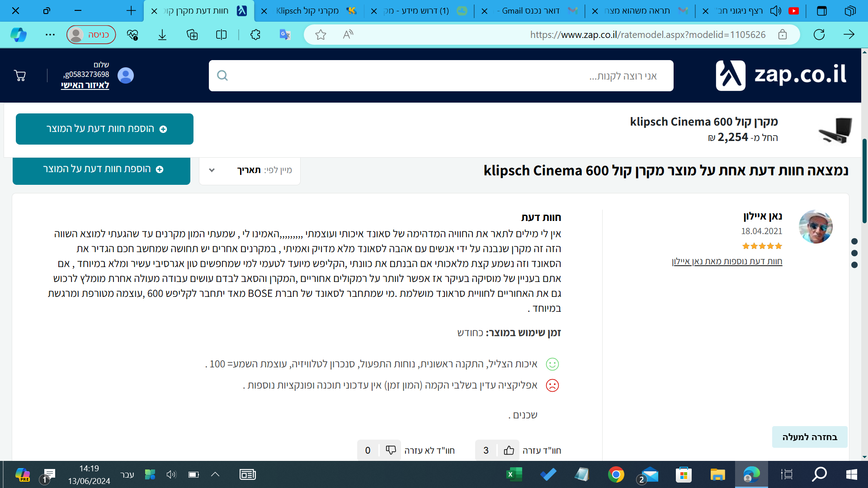The width and height of the screenshot is (868, 488).
Task: Expand hidden icons in the system tray
Action: (x=216, y=475)
